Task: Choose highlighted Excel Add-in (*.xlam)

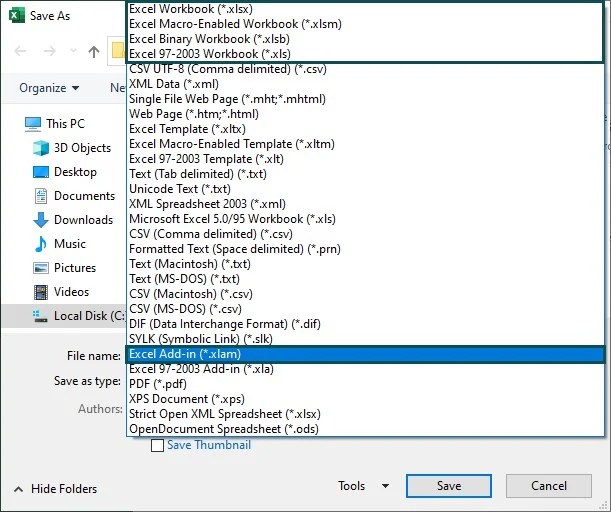Action: [366, 354]
